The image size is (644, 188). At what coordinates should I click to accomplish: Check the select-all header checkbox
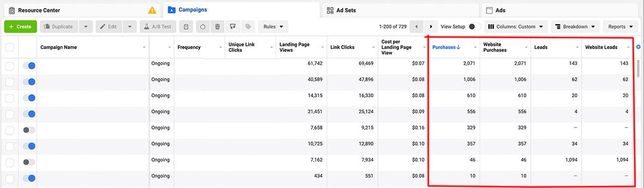pyautogui.click(x=10, y=47)
